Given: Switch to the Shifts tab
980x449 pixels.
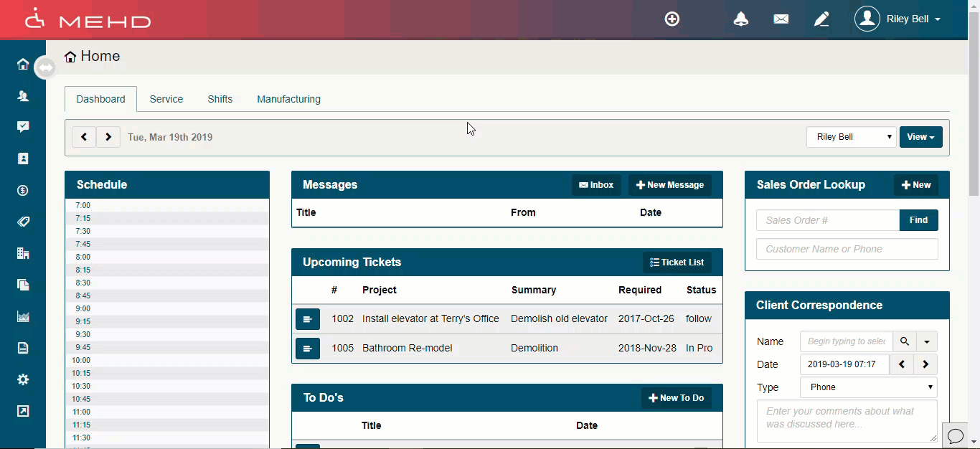Looking at the screenshot, I should click(220, 99).
